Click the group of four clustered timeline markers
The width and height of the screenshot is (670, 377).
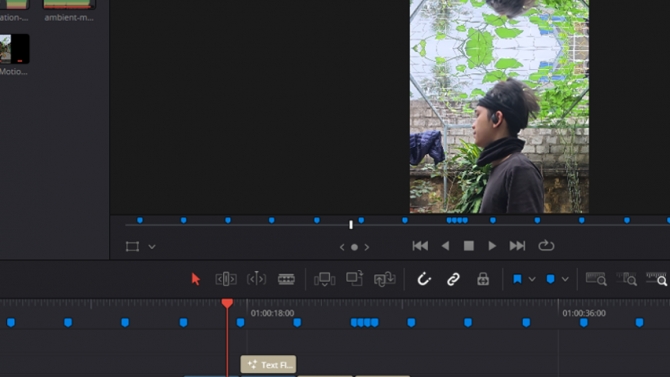[x=364, y=322]
